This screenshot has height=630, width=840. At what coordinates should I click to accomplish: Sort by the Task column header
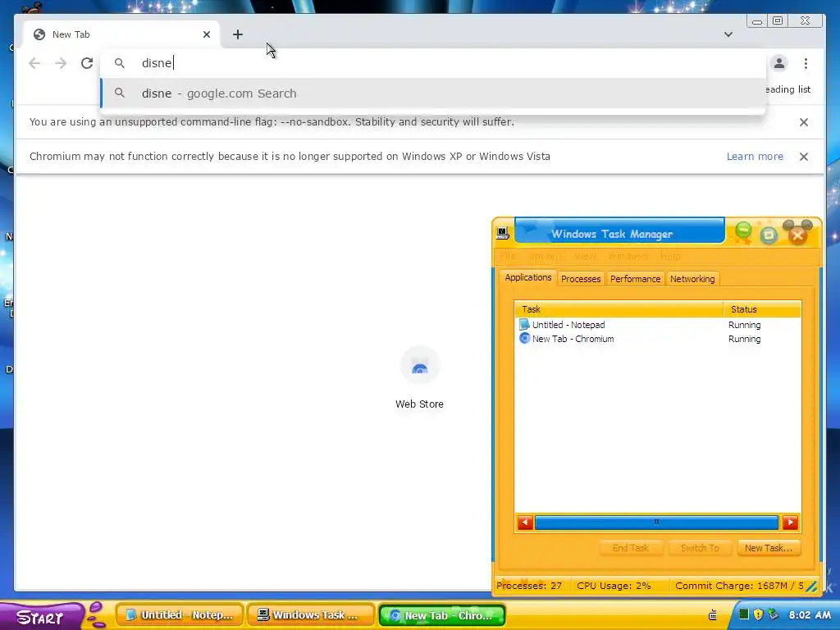pos(619,309)
